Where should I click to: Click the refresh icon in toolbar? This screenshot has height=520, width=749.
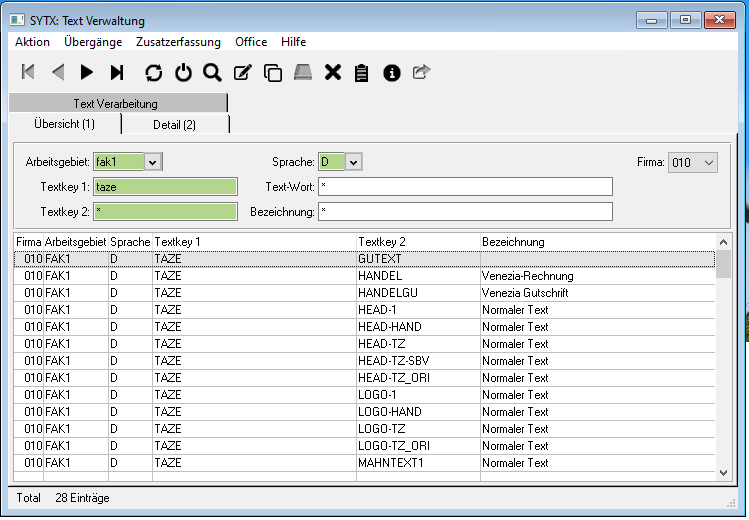point(153,72)
